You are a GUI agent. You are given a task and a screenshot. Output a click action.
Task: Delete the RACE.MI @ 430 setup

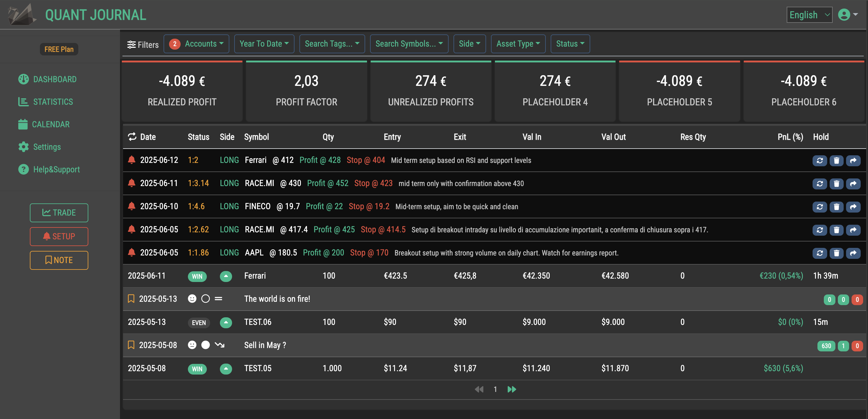point(836,184)
